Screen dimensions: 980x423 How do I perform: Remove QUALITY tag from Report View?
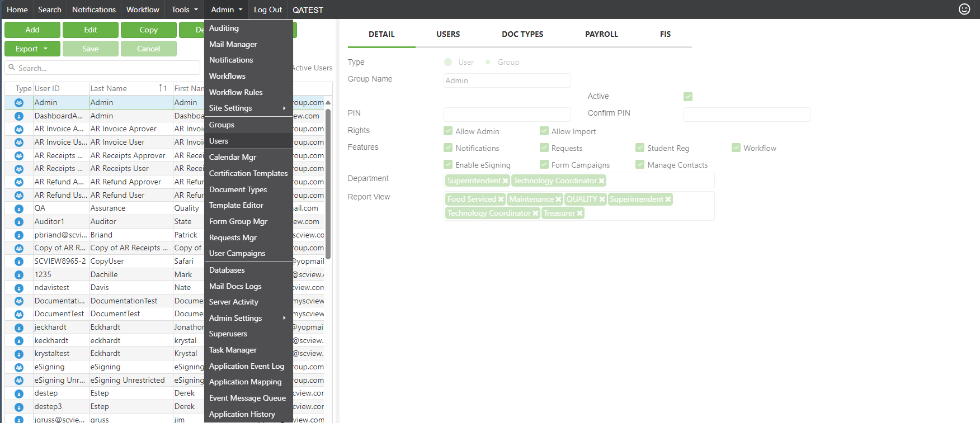[x=602, y=199]
